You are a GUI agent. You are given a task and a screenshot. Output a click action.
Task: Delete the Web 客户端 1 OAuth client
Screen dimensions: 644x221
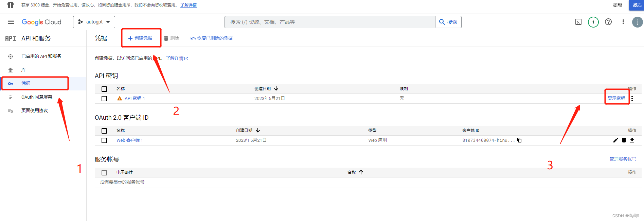(624, 140)
